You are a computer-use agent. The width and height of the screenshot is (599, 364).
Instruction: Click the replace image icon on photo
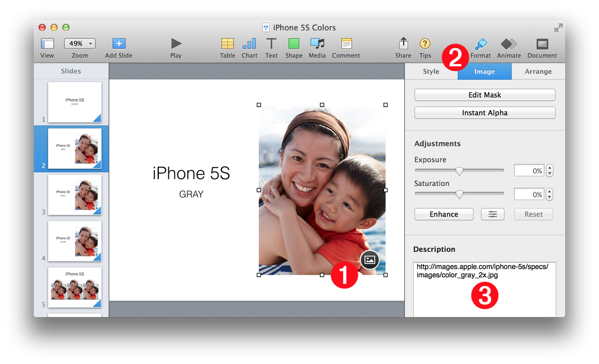pyautogui.click(x=370, y=260)
